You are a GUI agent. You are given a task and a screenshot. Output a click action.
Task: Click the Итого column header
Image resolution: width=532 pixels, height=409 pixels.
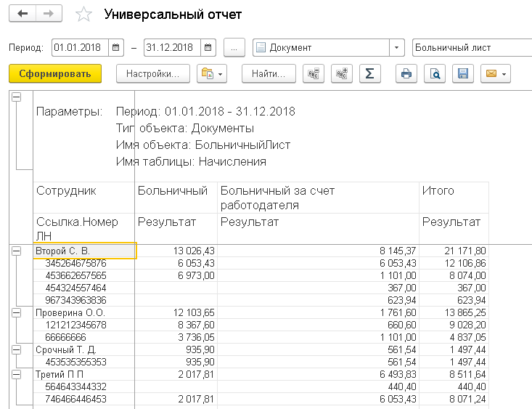point(454,198)
